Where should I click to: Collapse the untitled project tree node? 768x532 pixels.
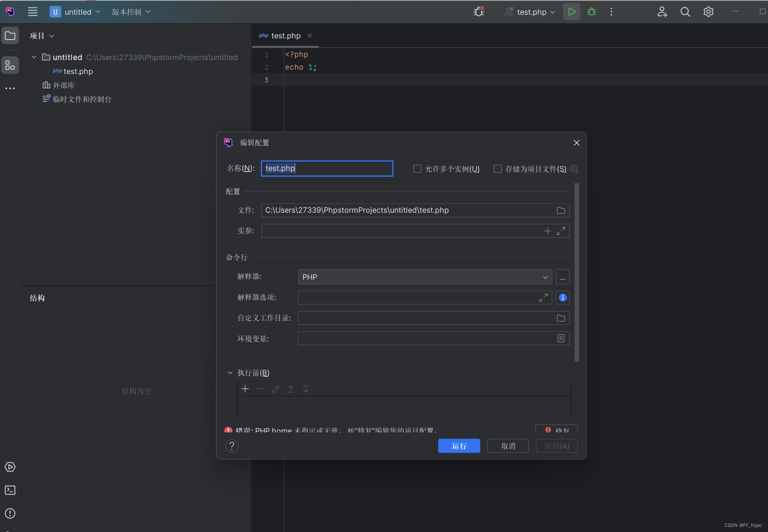coord(34,57)
